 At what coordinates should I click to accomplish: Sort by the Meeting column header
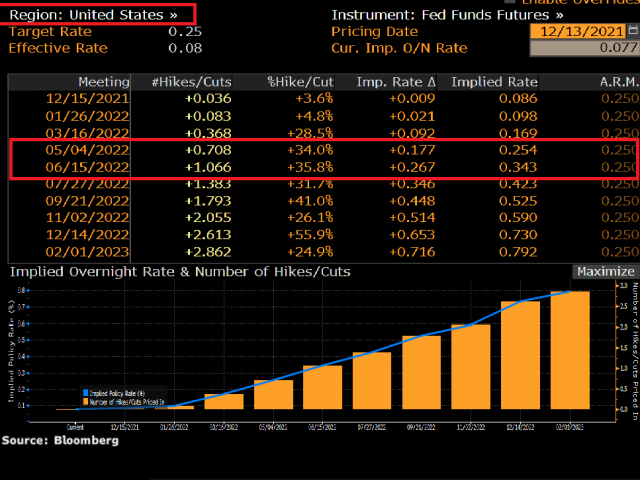pos(104,81)
